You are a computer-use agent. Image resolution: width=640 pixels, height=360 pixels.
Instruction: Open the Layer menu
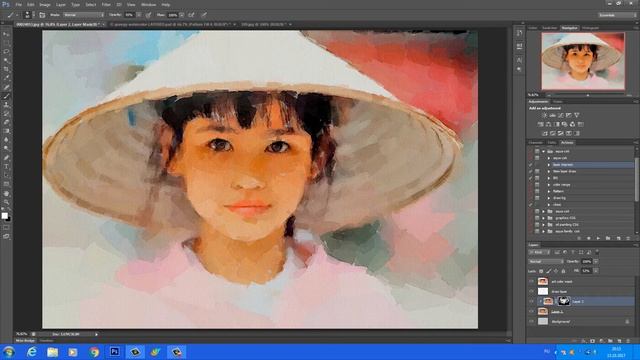tap(60, 4)
